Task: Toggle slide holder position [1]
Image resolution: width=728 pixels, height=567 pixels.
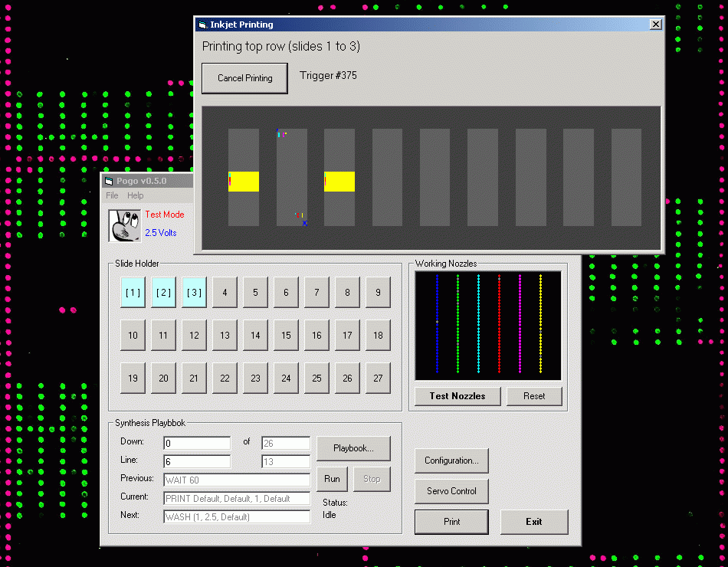Action: point(133,293)
